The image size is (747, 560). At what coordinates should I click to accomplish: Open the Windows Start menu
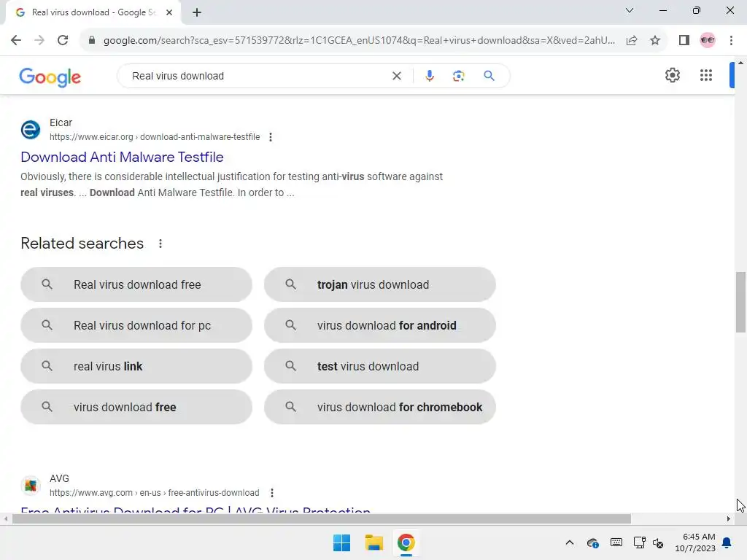(x=341, y=542)
